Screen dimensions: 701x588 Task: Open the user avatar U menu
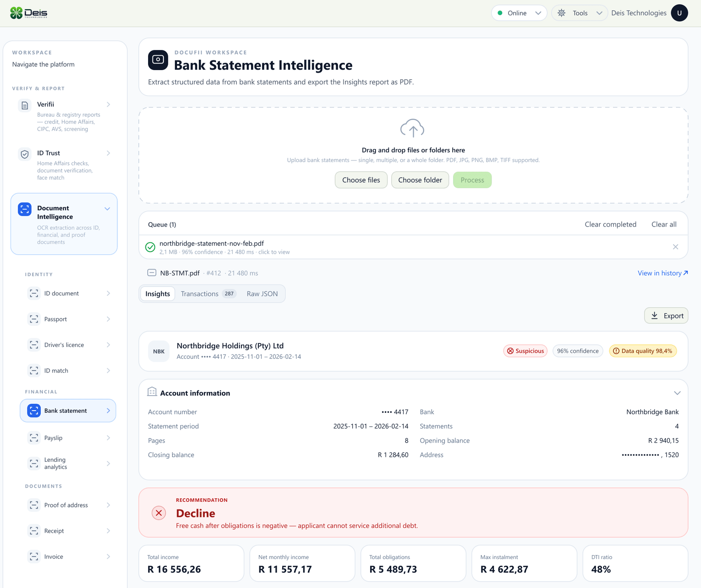pos(679,13)
